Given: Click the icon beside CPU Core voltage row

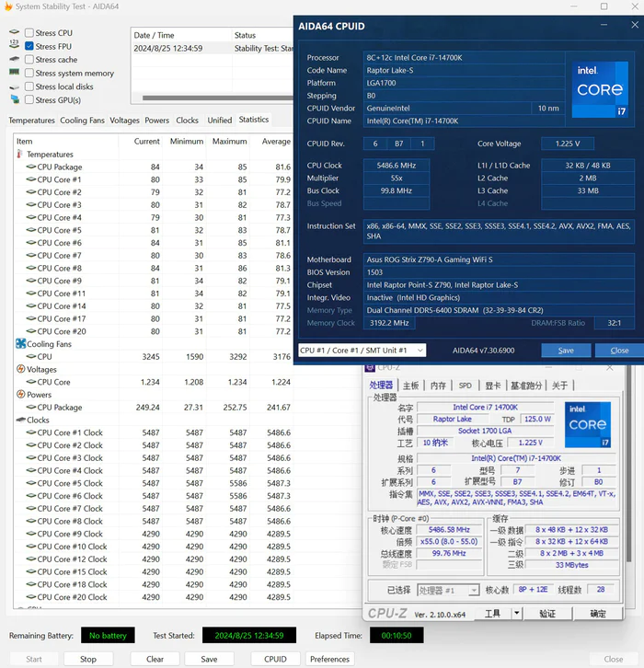Looking at the screenshot, I should coord(31,382).
